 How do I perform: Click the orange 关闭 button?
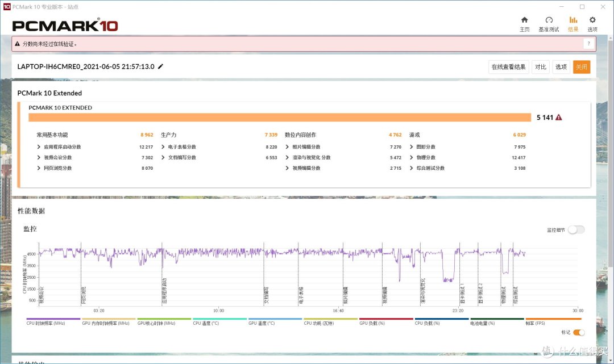tap(582, 67)
